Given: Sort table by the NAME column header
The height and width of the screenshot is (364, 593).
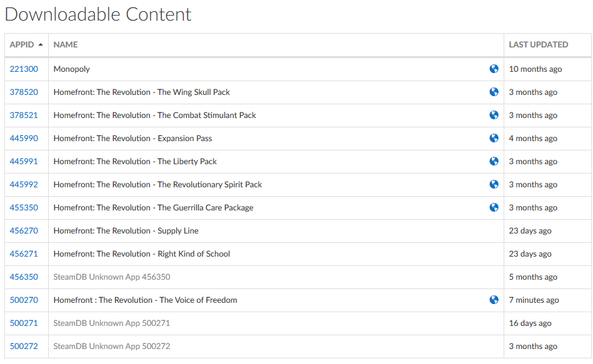Looking at the screenshot, I should (x=66, y=44).
